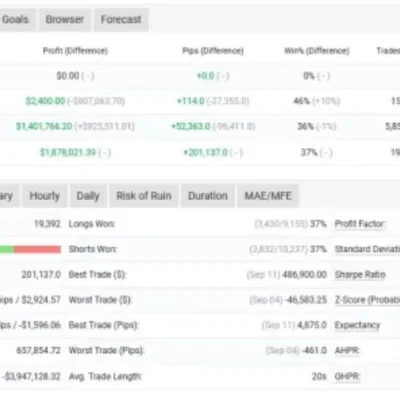Click the Sharpe Ratio label
400x400 pixels.
pyautogui.click(x=360, y=275)
